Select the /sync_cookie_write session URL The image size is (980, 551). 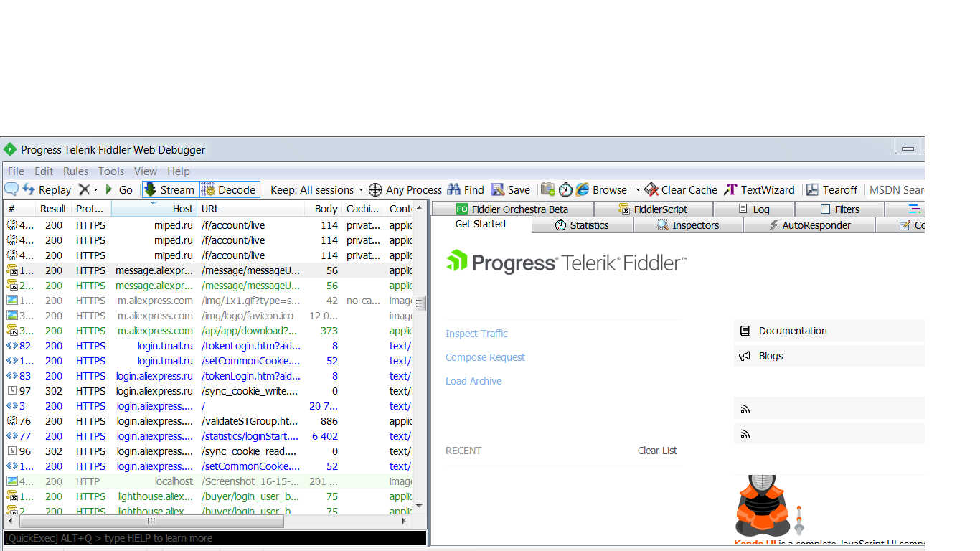coord(250,391)
